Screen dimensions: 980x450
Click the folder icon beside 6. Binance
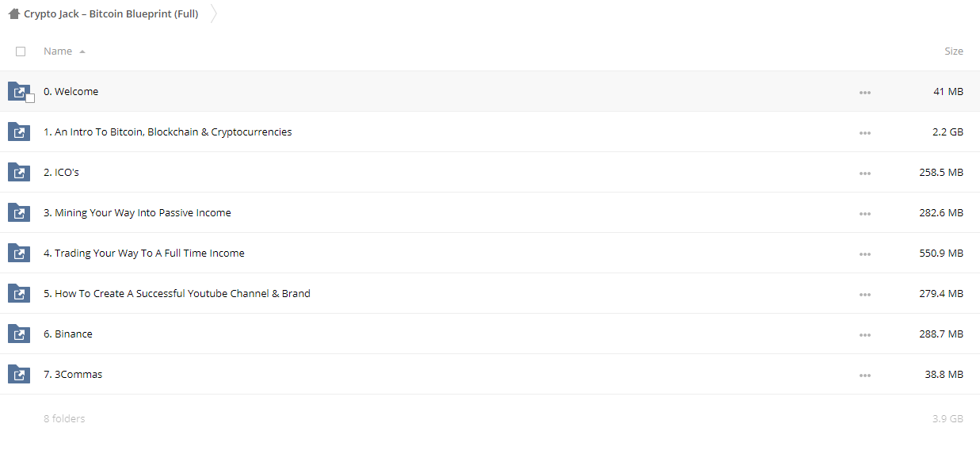pyautogui.click(x=18, y=334)
